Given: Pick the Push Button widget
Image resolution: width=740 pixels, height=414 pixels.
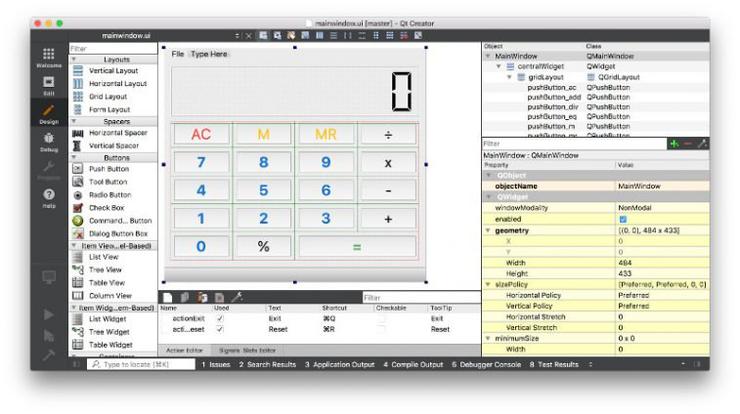Looking at the screenshot, I should [108, 169].
